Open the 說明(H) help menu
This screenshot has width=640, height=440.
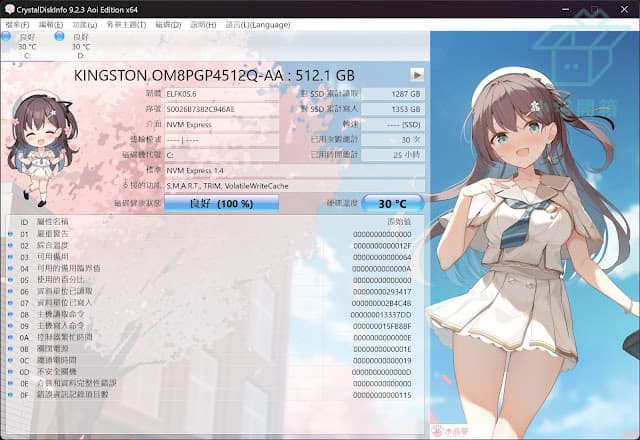(203, 25)
